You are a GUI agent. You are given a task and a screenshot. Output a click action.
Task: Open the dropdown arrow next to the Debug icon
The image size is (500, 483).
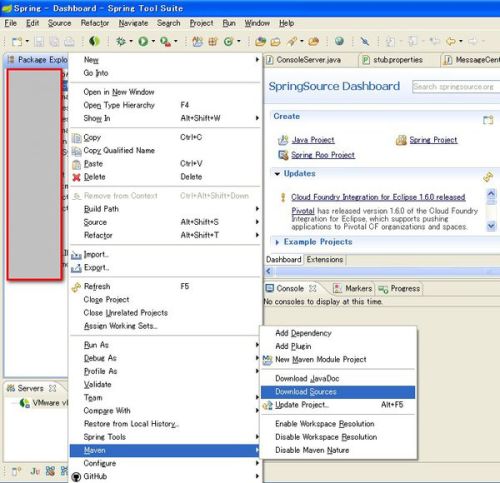[x=131, y=41]
